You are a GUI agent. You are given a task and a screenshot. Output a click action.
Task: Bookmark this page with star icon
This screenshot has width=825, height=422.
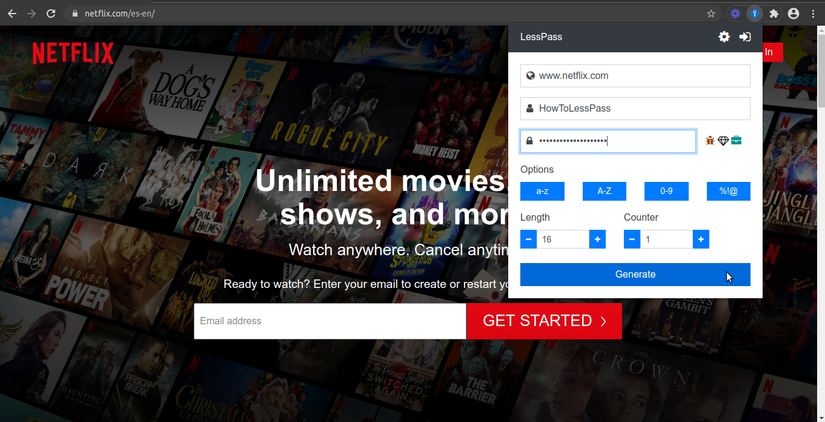tap(711, 14)
